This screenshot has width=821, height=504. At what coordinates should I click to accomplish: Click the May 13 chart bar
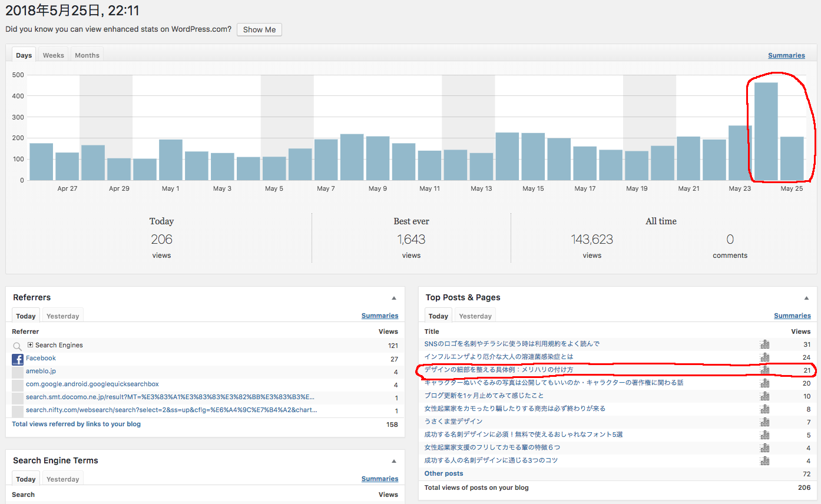481,167
